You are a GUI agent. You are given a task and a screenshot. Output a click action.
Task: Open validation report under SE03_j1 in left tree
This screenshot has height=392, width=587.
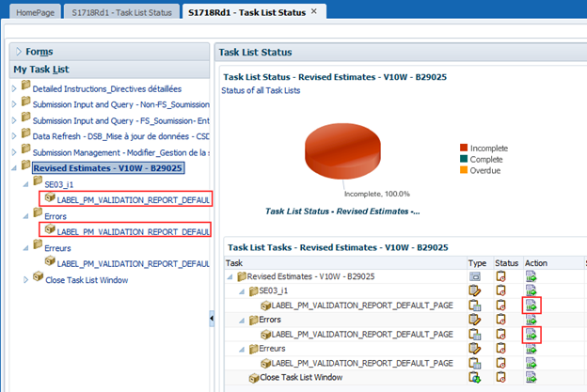132,198
